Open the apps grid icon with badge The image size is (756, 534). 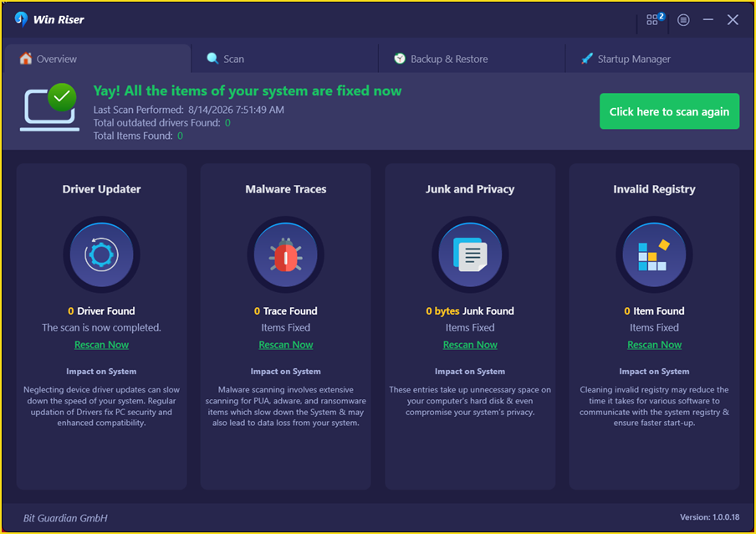pyautogui.click(x=655, y=19)
